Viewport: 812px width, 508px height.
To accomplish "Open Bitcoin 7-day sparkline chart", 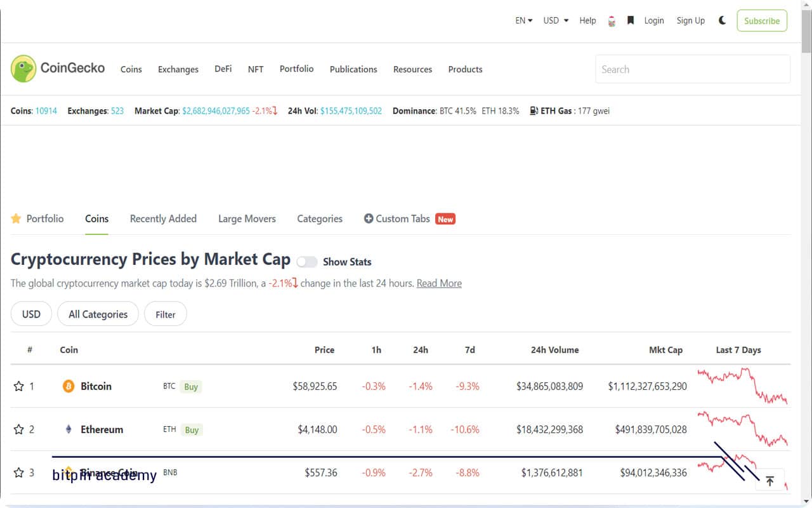I will (x=742, y=385).
